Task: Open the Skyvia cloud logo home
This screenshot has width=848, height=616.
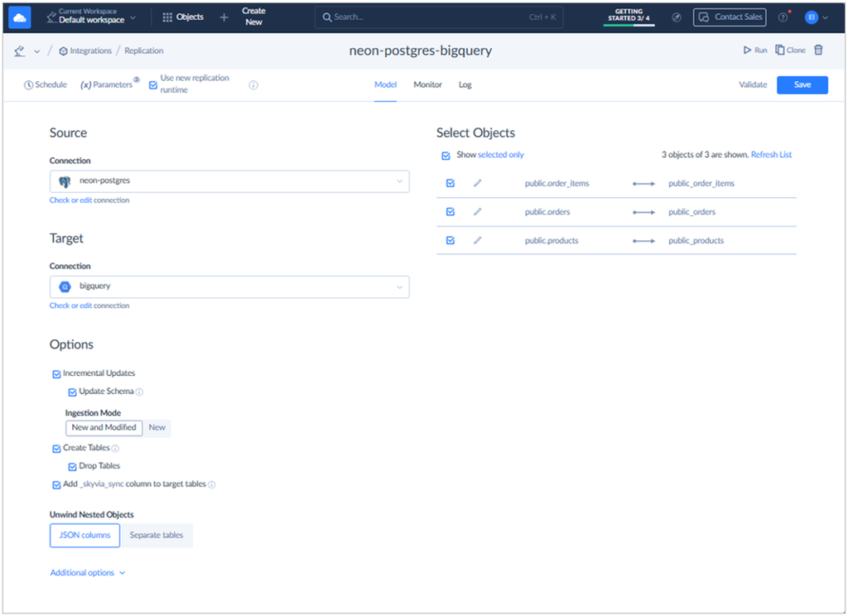Action: pyautogui.click(x=20, y=18)
